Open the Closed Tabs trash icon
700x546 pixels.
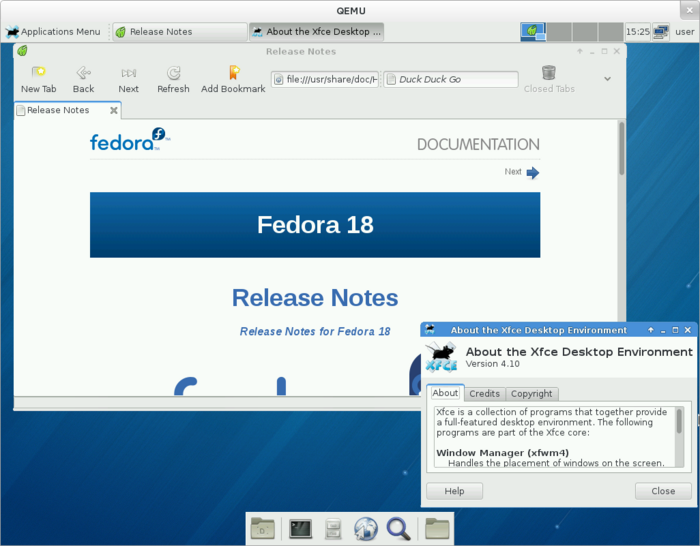[x=549, y=79]
